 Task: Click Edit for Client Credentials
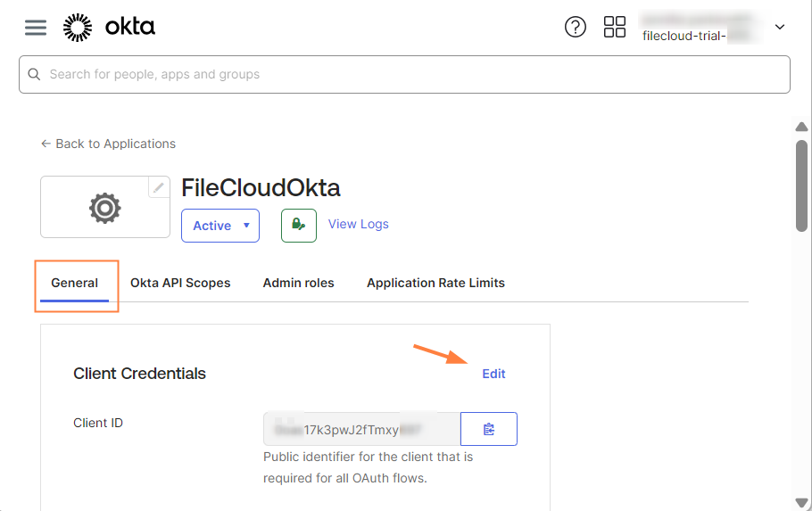point(493,374)
